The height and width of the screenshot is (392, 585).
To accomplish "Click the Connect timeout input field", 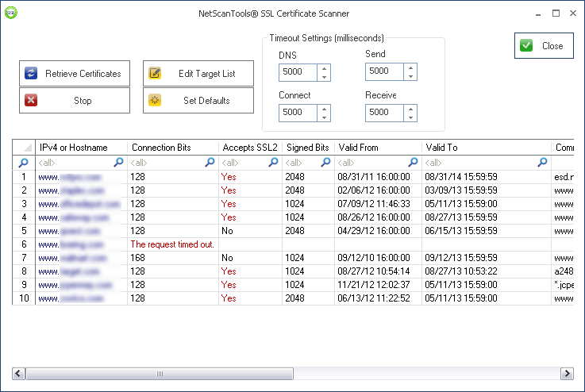I will coord(298,113).
